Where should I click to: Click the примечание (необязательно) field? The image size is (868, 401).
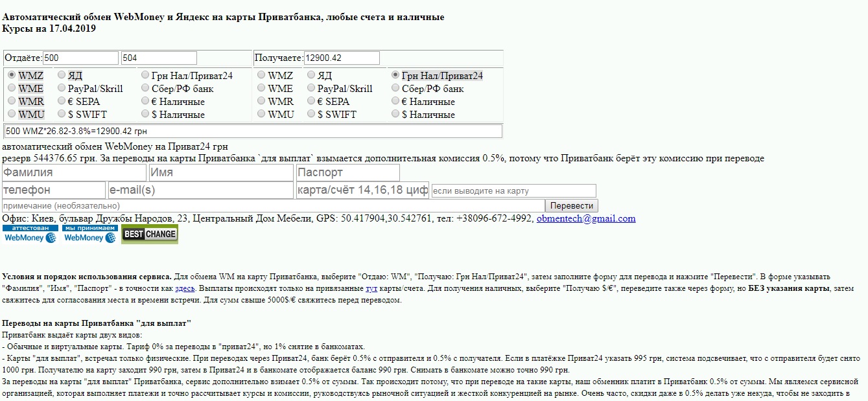point(274,205)
